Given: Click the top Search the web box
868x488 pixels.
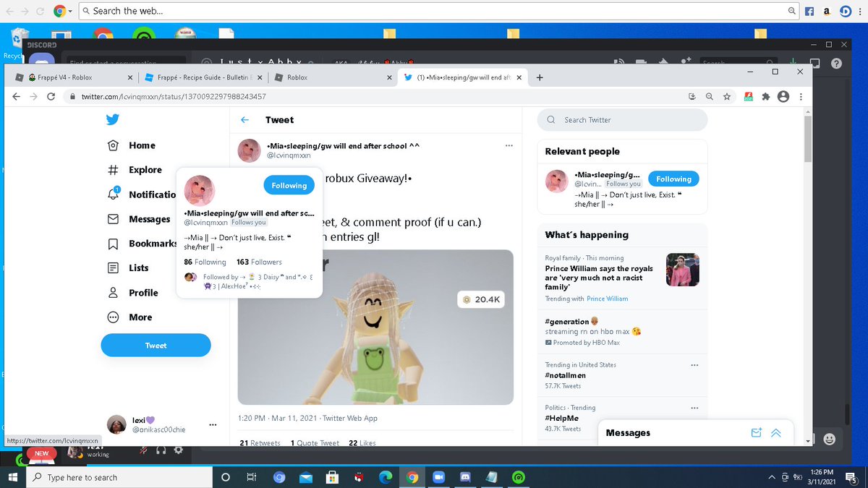Looking at the screenshot, I should click(438, 11).
